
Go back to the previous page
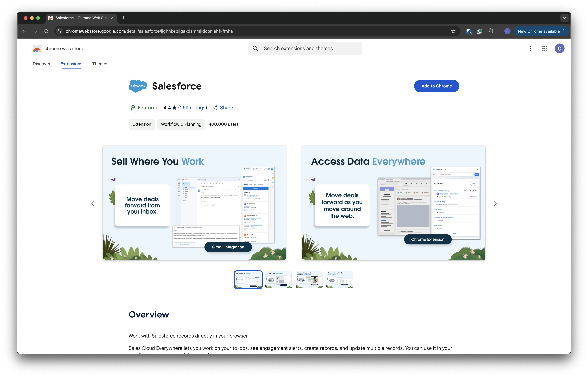tap(24, 31)
